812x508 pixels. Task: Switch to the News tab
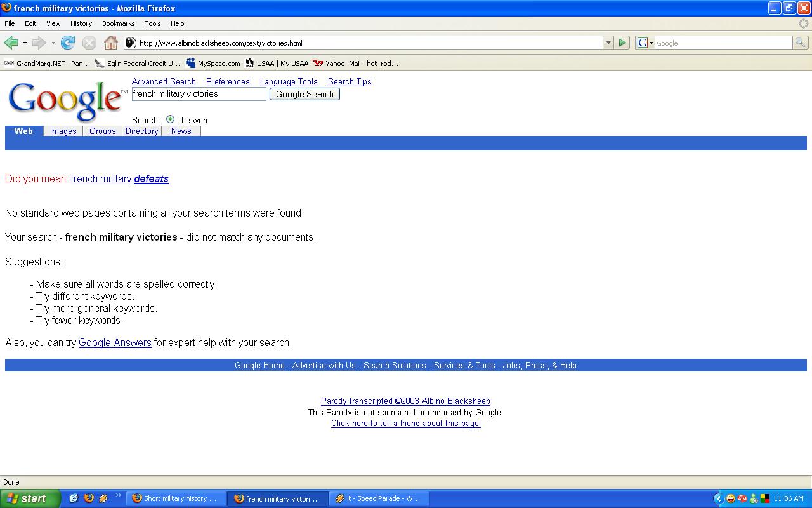click(181, 131)
